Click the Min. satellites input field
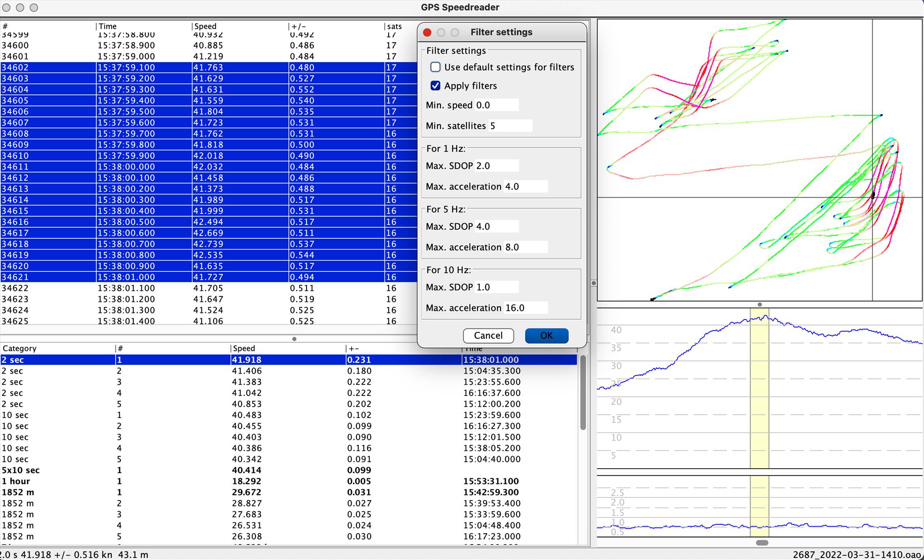 point(510,126)
